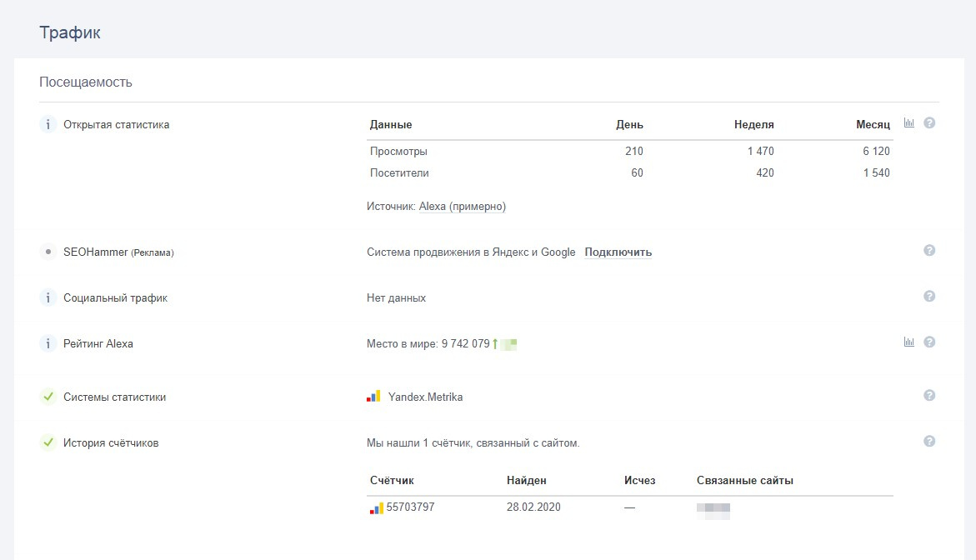Click the info icon beside Социальный трафик
Image resolution: width=976 pixels, height=560 pixels.
(48, 297)
